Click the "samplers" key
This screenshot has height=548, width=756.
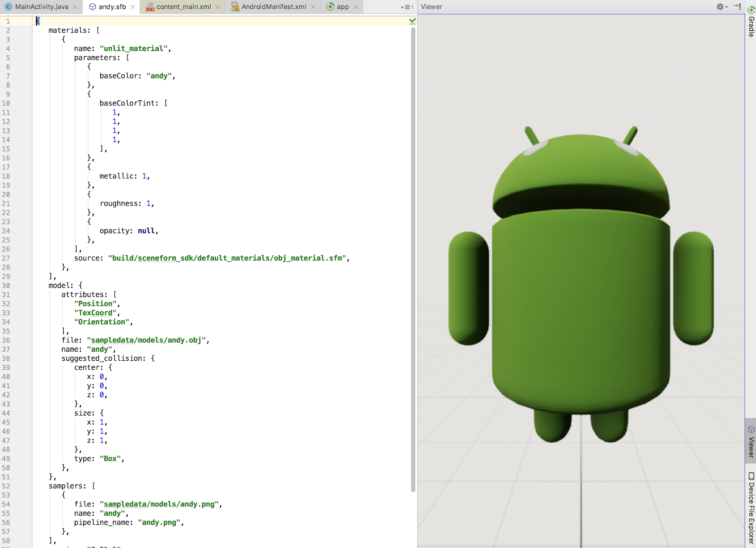[66, 486]
